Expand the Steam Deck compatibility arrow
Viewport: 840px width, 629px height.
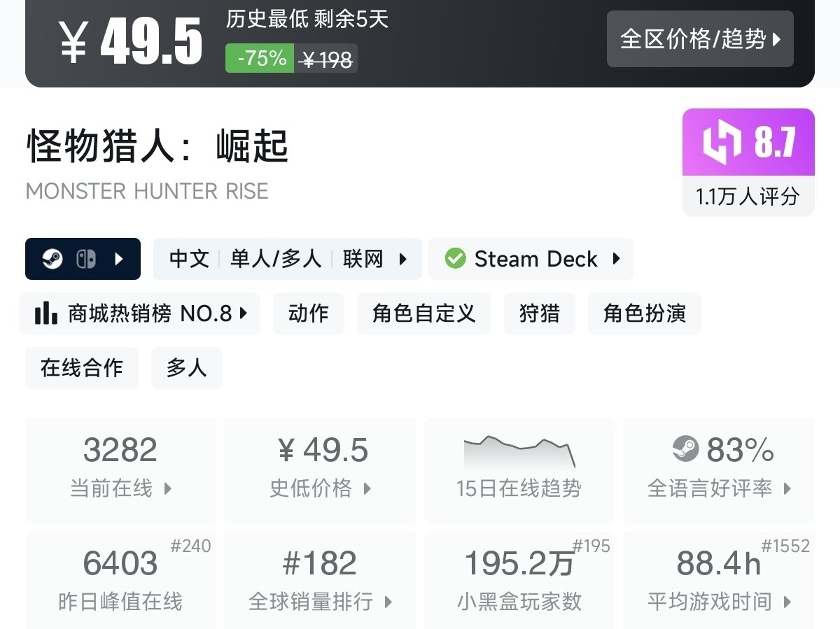pyautogui.click(x=616, y=259)
